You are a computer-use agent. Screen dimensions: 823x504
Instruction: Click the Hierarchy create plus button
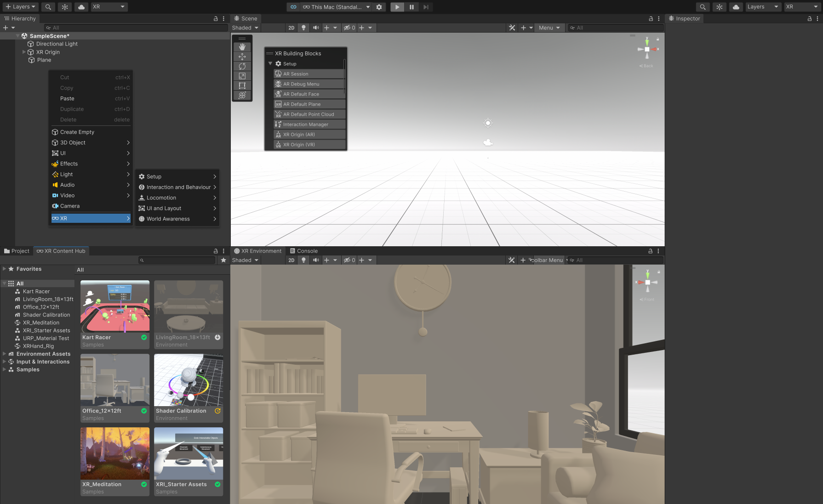6,28
